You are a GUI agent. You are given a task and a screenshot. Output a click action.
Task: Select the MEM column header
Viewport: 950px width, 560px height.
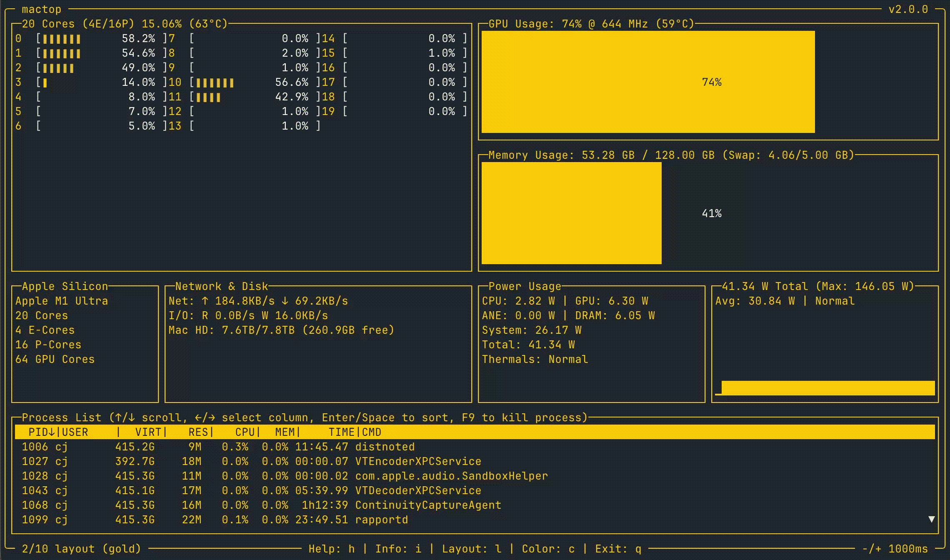click(x=285, y=432)
